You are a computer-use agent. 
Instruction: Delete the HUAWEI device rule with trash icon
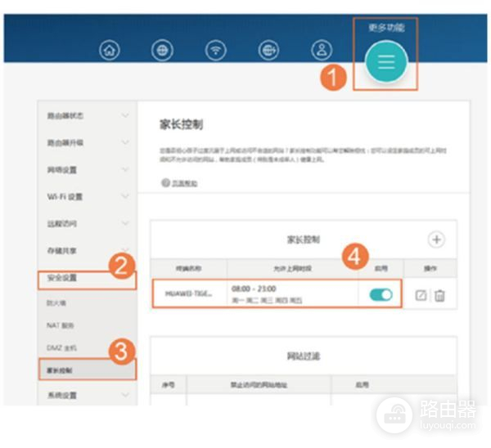click(x=439, y=295)
